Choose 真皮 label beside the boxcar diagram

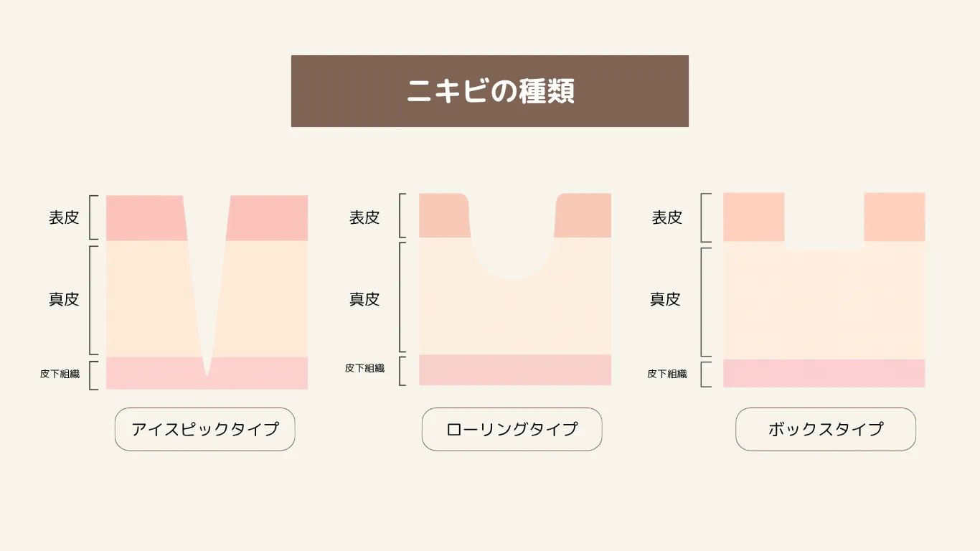(665, 299)
